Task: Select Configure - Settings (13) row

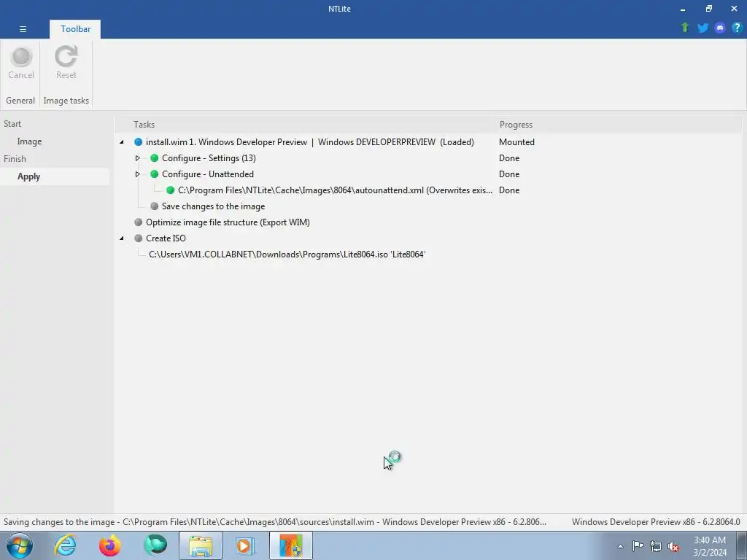Action: point(209,158)
